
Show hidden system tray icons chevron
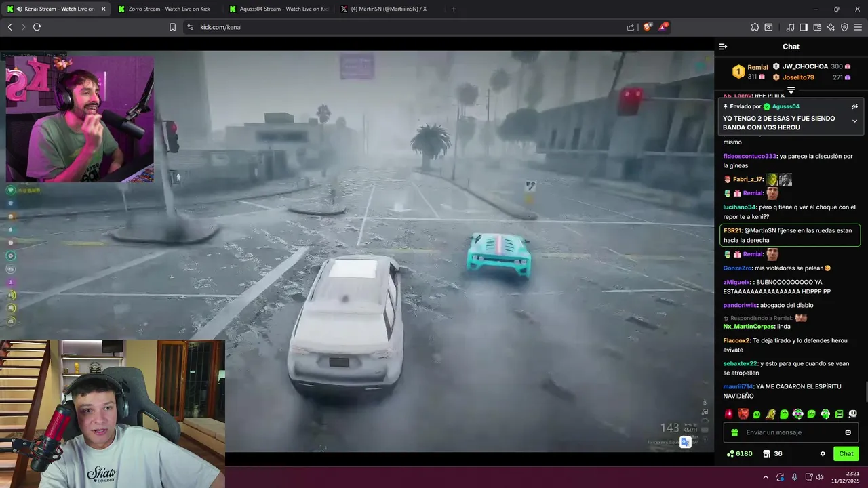tap(766, 477)
